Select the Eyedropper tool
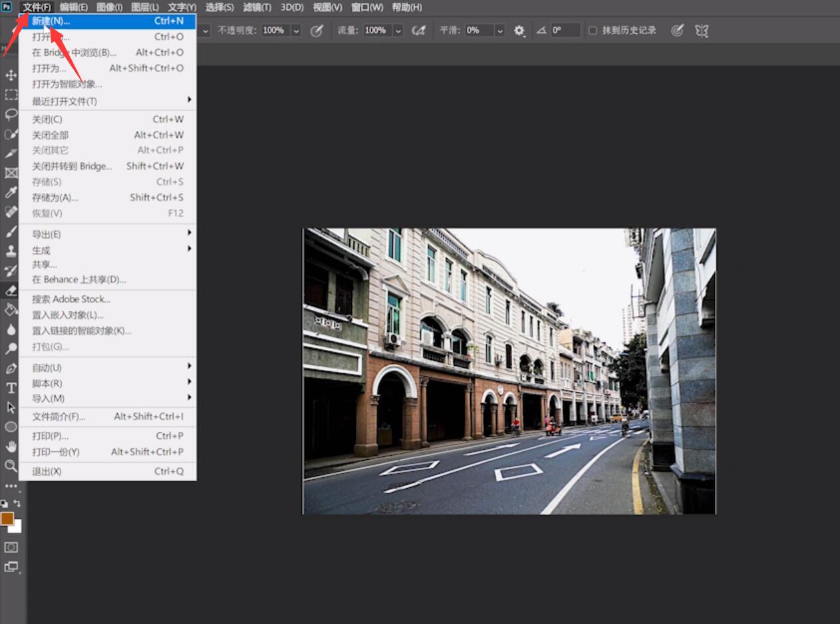 pos(11,192)
